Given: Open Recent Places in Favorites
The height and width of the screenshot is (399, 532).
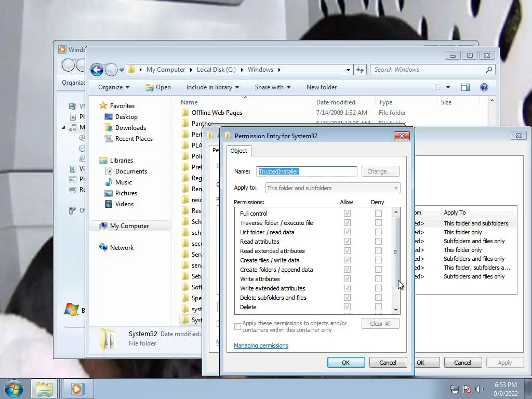Looking at the screenshot, I should pyautogui.click(x=134, y=138).
